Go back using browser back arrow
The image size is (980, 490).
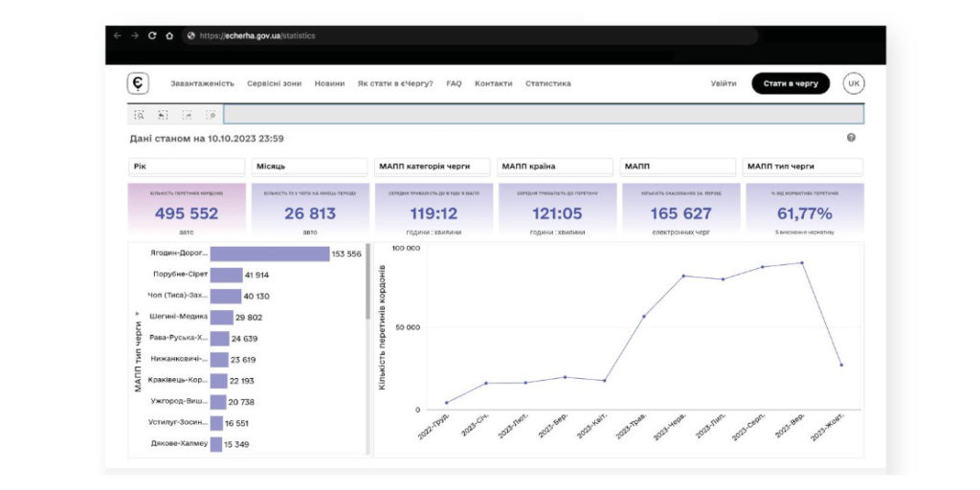click(118, 35)
